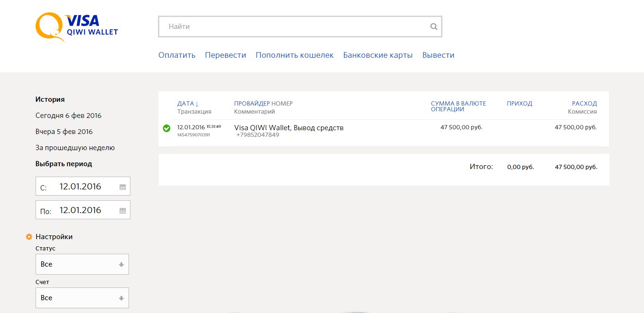Image resolution: width=644 pixels, height=313 pixels.
Task: Sort by ПРИХОД column header
Action: tap(519, 104)
